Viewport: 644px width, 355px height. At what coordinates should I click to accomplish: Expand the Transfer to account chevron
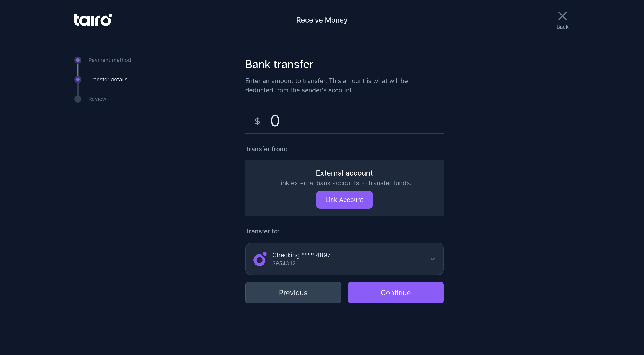coord(432,259)
